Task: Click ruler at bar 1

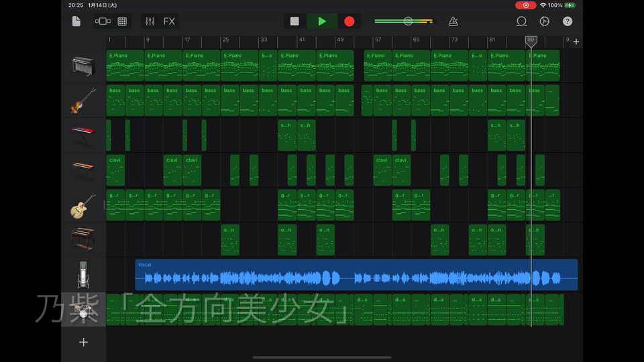Action: pyautogui.click(x=109, y=40)
